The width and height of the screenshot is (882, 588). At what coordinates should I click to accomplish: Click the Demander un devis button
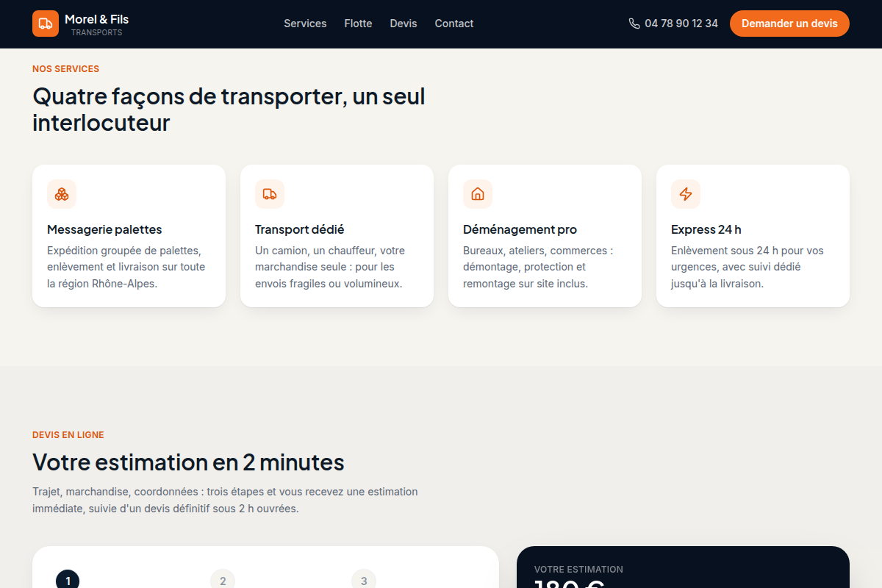click(x=789, y=24)
